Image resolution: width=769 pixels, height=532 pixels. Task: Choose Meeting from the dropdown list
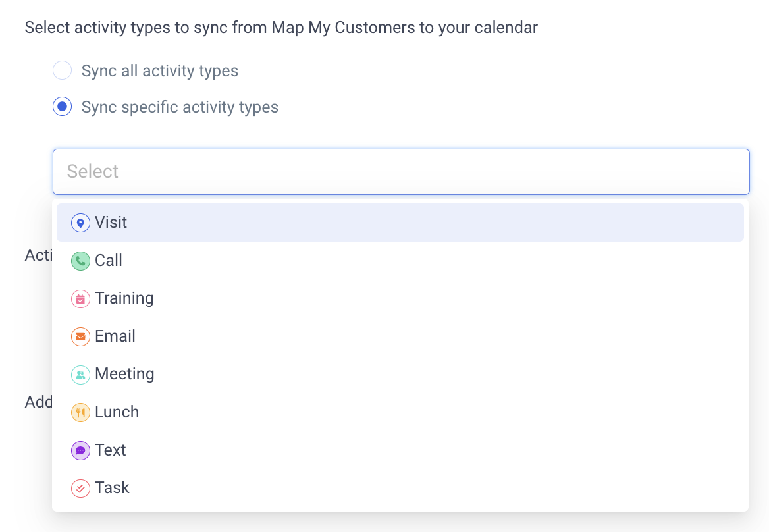click(400, 375)
